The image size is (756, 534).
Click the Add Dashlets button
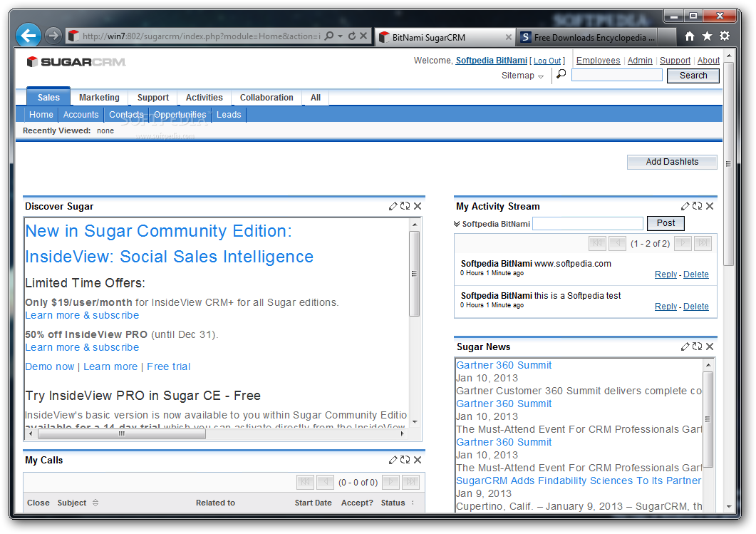pyautogui.click(x=672, y=162)
